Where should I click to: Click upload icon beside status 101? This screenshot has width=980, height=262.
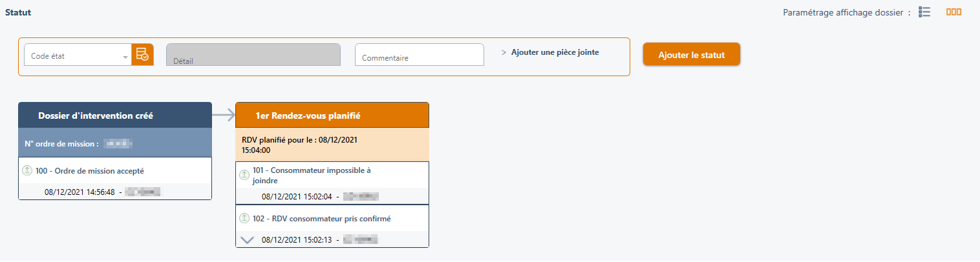point(244,175)
